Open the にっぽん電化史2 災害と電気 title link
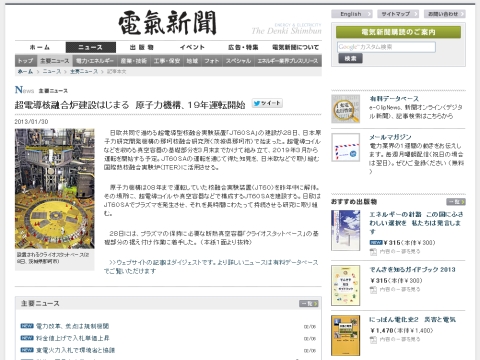Viewport: 480px width, 360px height. (412, 319)
